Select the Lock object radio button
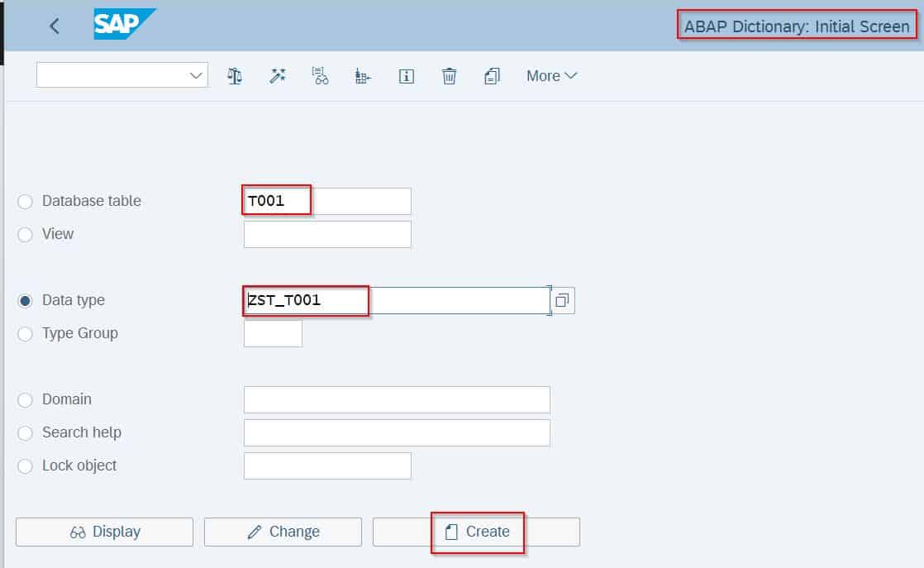The image size is (924, 568). pos(25,465)
